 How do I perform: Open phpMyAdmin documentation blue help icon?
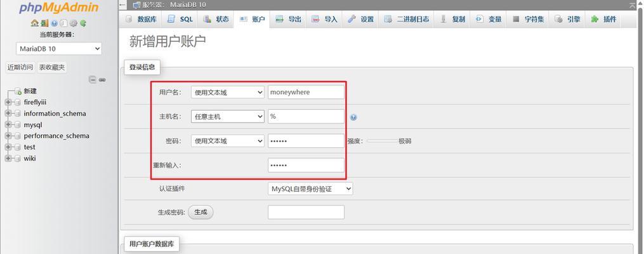[x=54, y=23]
